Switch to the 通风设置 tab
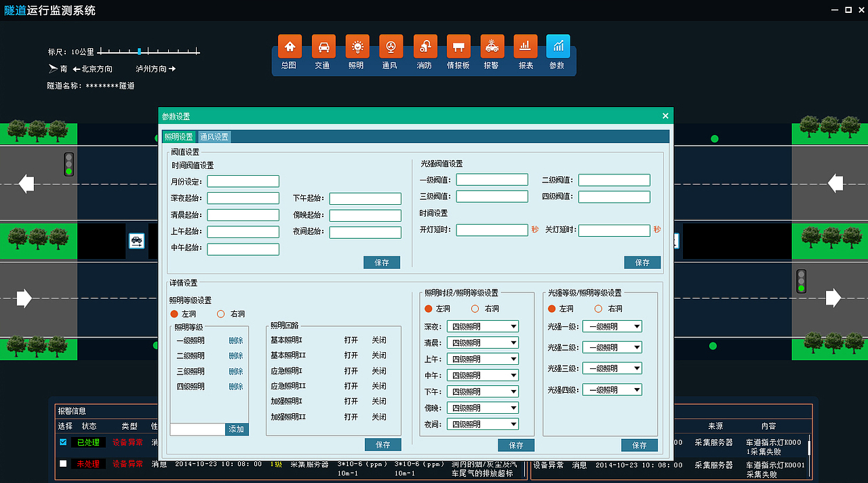868x483 pixels. (214, 137)
